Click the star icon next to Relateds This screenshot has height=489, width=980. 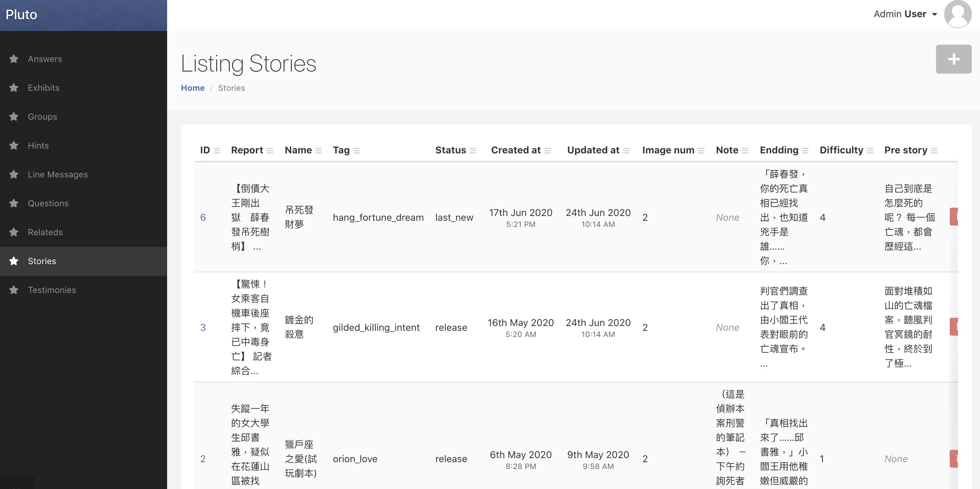pos(14,232)
